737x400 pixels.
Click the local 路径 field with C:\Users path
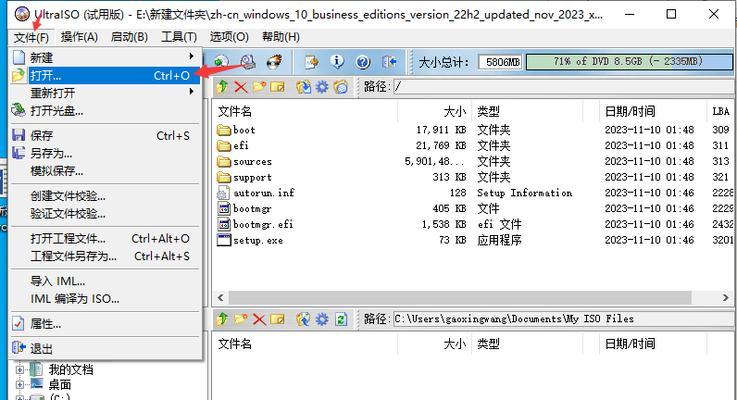(x=565, y=319)
